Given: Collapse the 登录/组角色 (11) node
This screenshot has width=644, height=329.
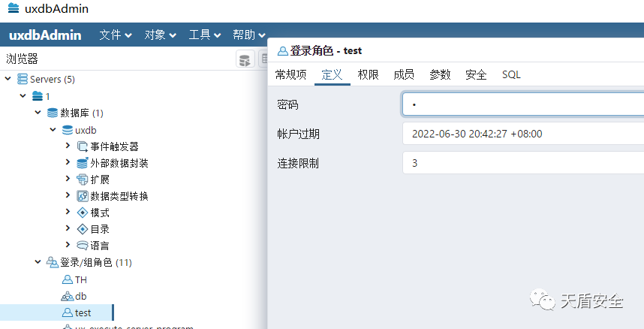Looking at the screenshot, I should [38, 262].
